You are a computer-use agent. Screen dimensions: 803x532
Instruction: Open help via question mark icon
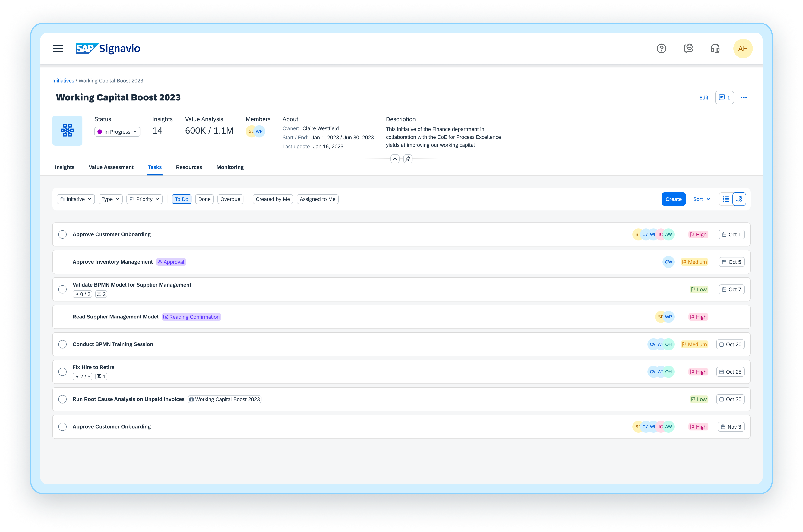(662, 49)
